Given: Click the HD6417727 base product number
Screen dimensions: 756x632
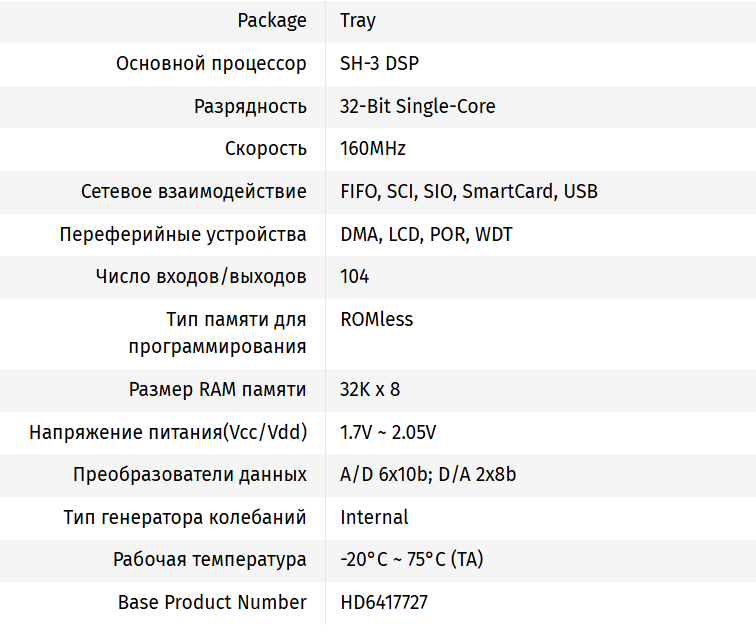Looking at the screenshot, I should coord(384,603).
